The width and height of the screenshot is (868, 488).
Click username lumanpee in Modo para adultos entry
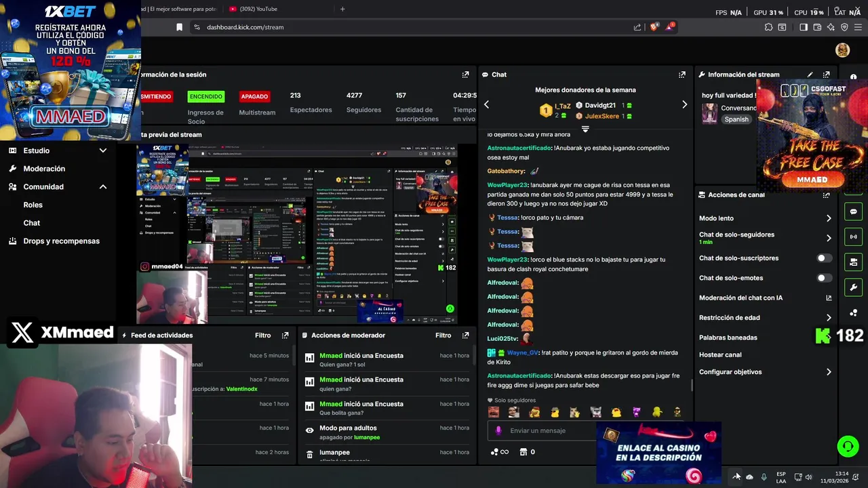click(x=367, y=438)
